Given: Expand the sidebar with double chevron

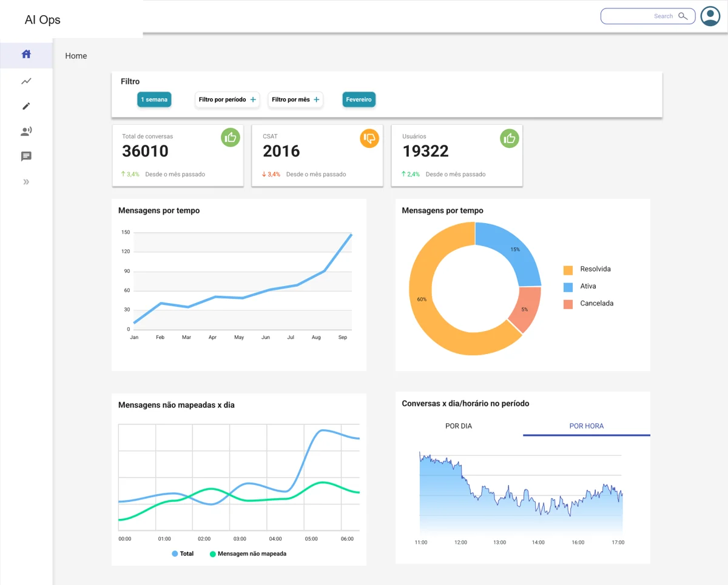Looking at the screenshot, I should coord(26,182).
